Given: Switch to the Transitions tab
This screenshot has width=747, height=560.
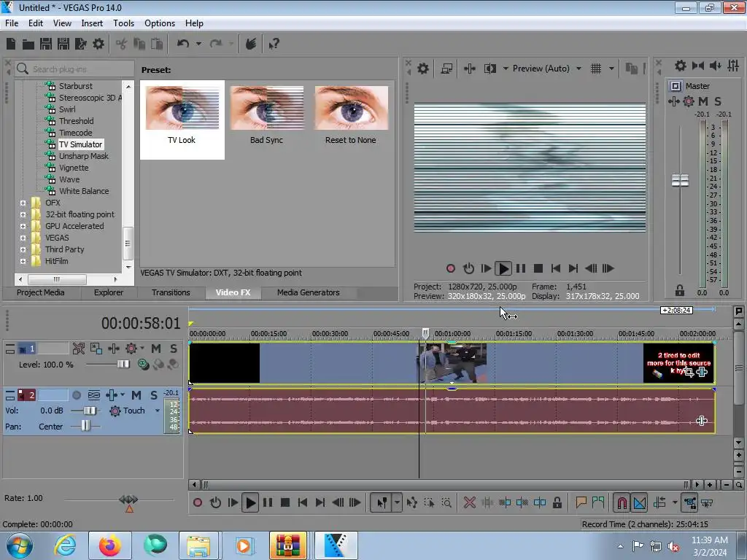Looking at the screenshot, I should click(171, 292).
